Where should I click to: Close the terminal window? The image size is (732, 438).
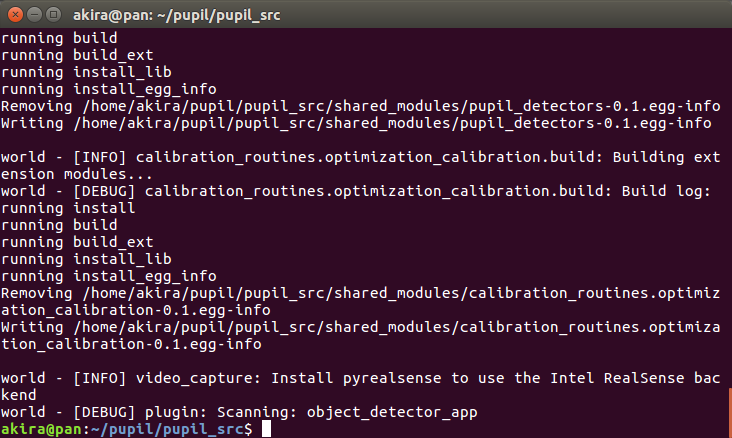(15, 14)
